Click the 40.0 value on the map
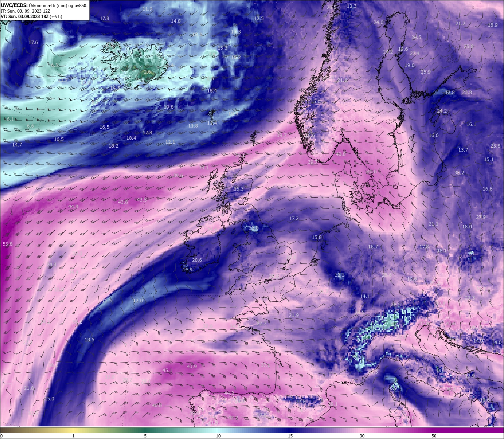The width and height of the screenshot is (504, 439). pos(157,406)
